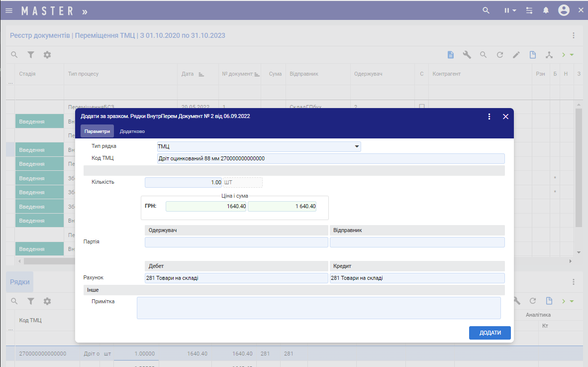Open the notifications bell

[x=546, y=10]
